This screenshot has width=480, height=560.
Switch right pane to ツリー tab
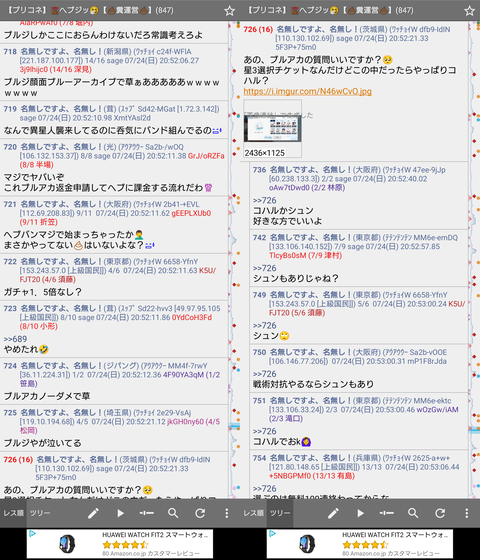(x=280, y=513)
